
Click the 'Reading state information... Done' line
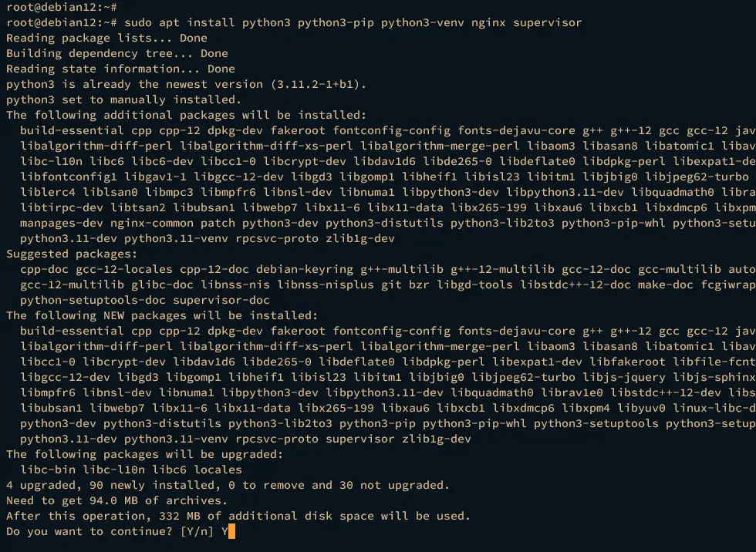(120, 69)
